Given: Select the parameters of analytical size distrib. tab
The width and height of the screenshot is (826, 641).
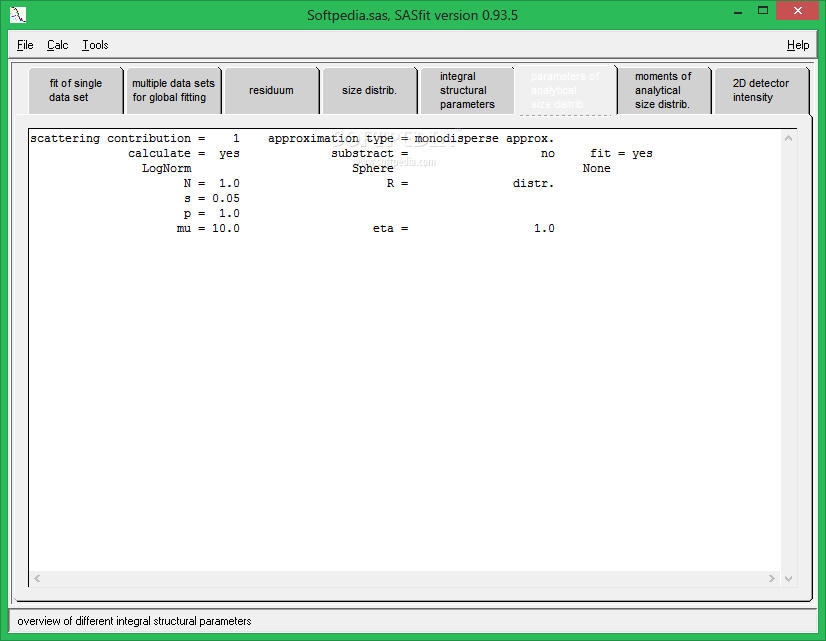Looking at the screenshot, I should click(565, 90).
